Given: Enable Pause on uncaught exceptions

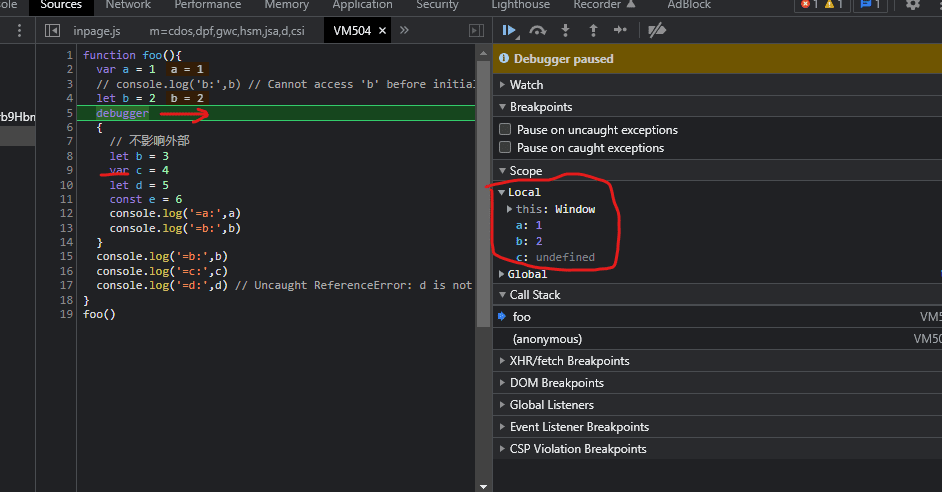Looking at the screenshot, I should 506,130.
